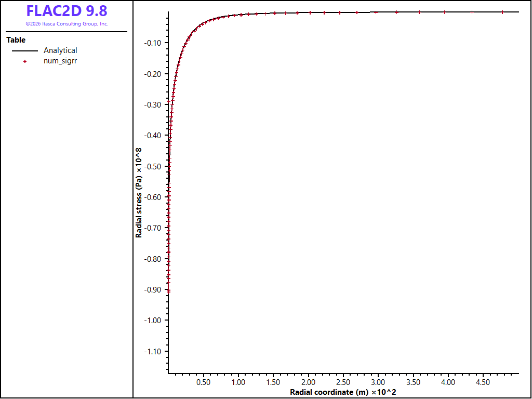Screen dimensions: 532x399
Task: Click the FLAC2D 9.8 title
Action: (67, 11)
